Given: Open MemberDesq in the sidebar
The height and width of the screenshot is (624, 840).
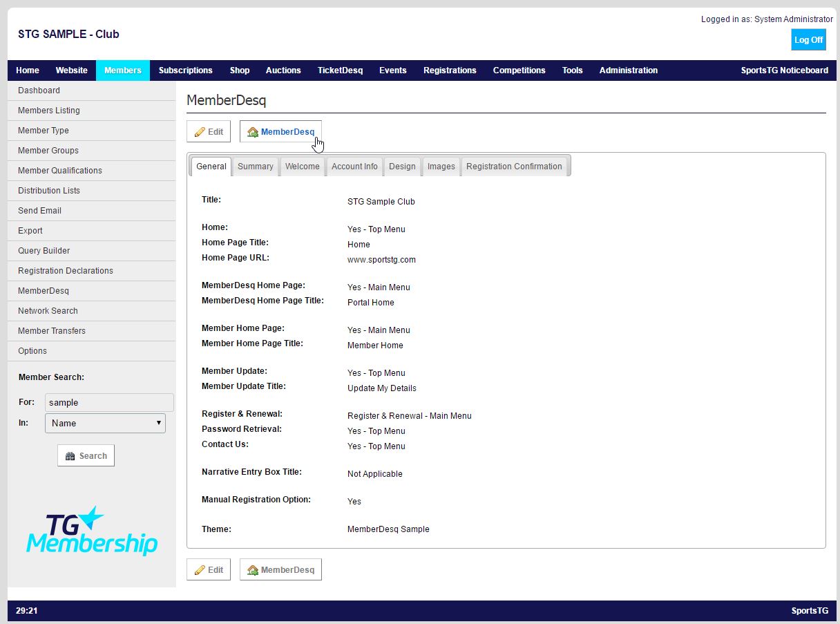Looking at the screenshot, I should [x=92, y=291].
